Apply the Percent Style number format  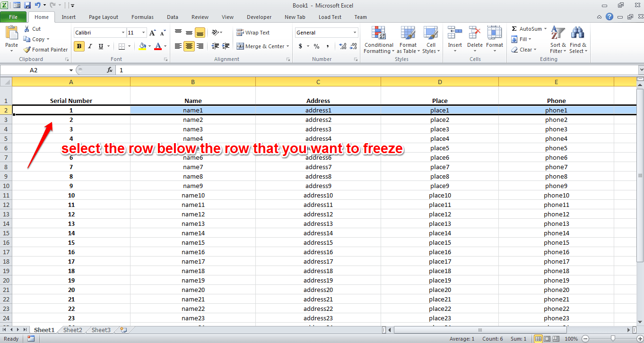[x=316, y=46]
